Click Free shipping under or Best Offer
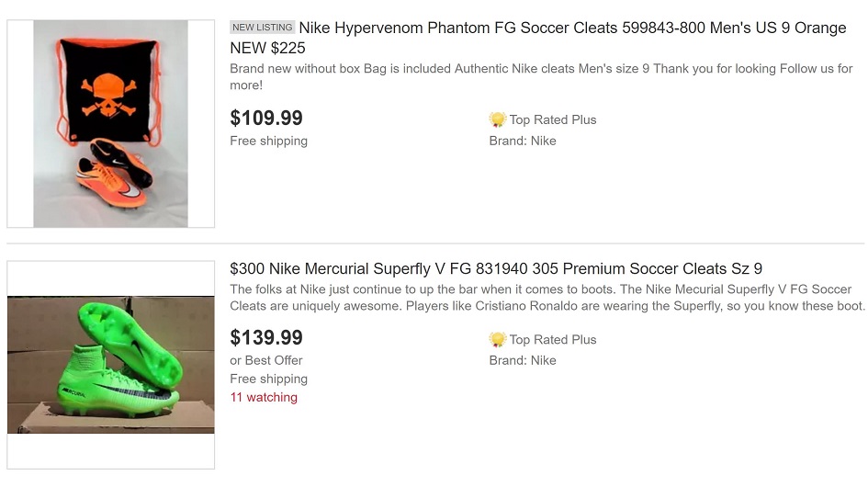The height and width of the screenshot is (487, 868). click(269, 379)
